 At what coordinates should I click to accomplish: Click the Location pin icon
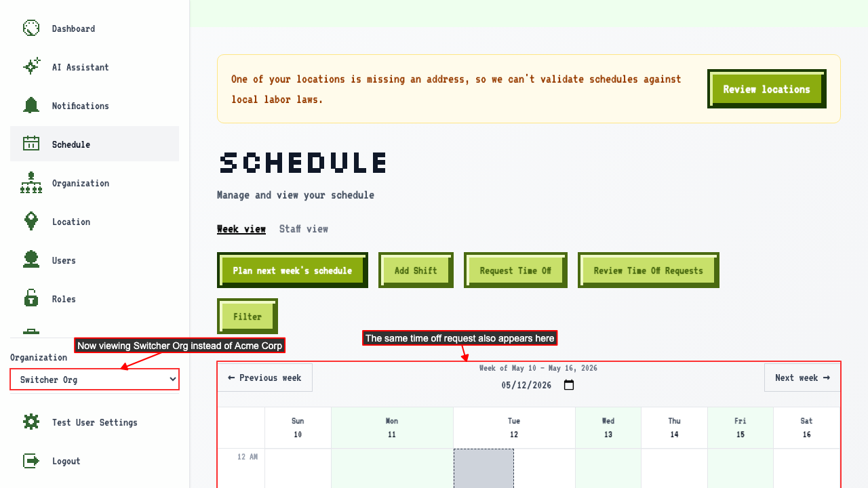click(x=31, y=222)
